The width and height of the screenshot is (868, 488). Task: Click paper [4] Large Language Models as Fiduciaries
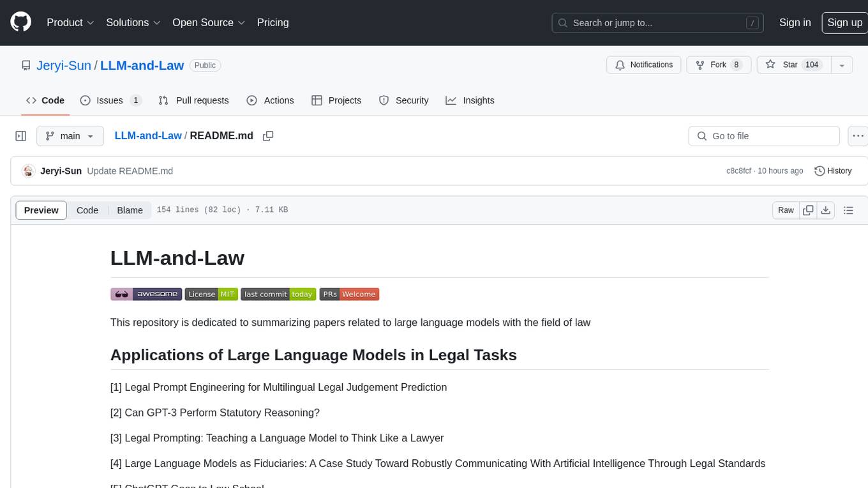(x=438, y=464)
